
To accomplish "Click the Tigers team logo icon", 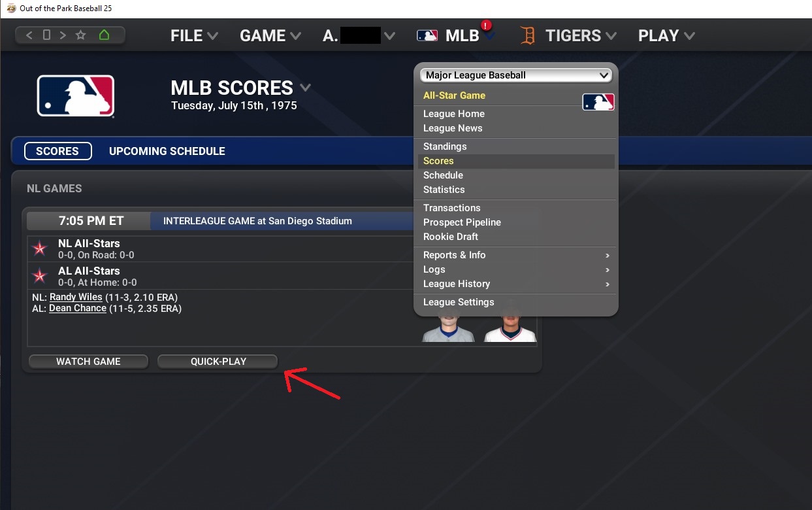I will coord(528,35).
